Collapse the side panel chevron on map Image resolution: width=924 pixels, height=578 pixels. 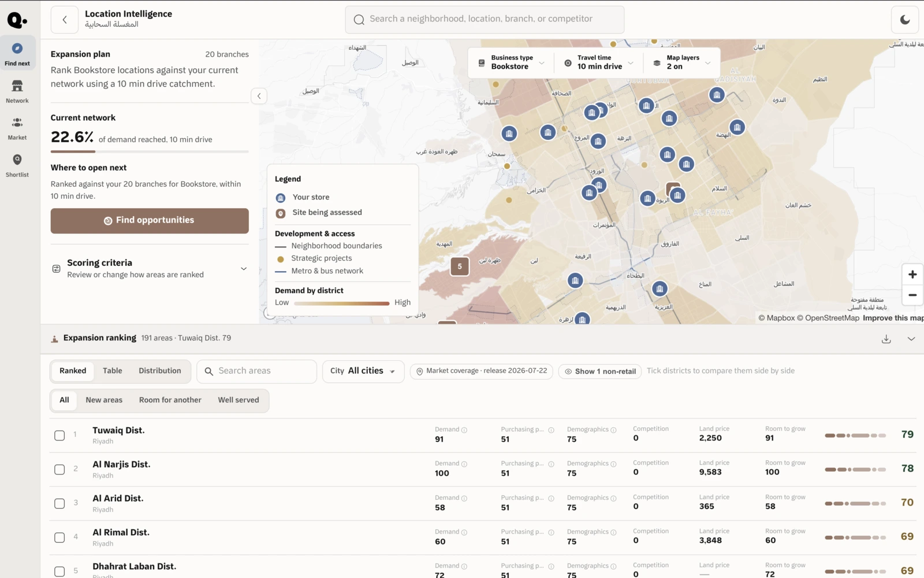coord(259,96)
